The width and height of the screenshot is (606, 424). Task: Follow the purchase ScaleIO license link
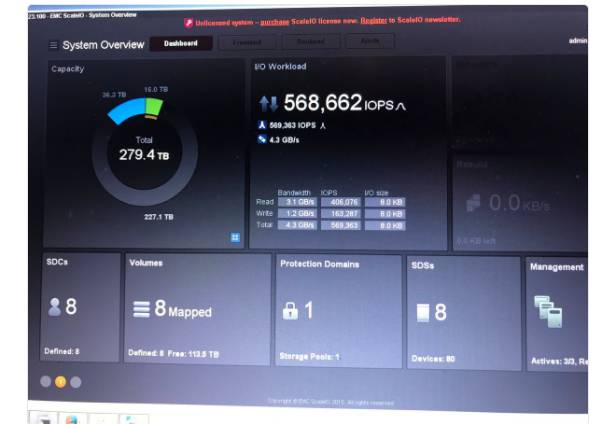coord(275,22)
